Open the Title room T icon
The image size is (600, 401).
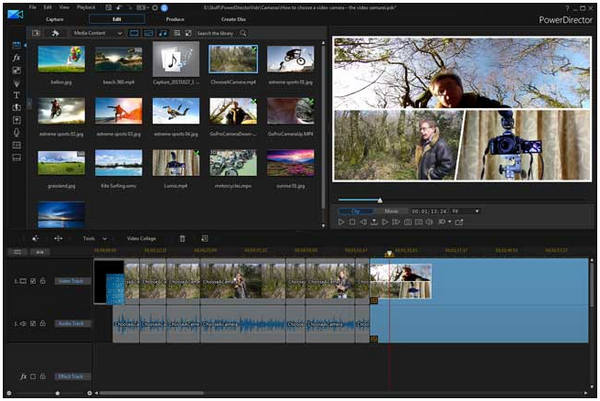click(16, 95)
